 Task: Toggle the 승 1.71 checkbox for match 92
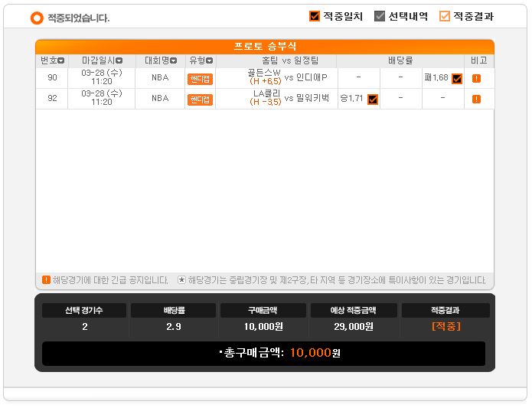[x=373, y=100]
